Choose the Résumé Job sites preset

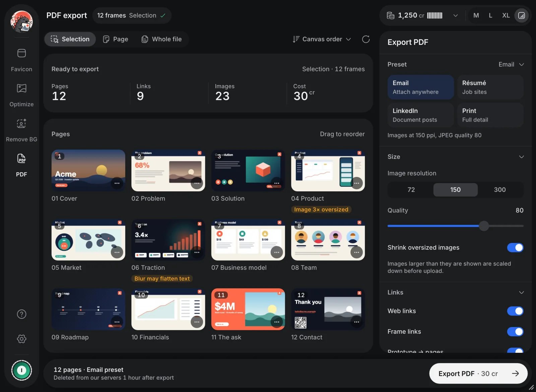pyautogui.click(x=490, y=87)
